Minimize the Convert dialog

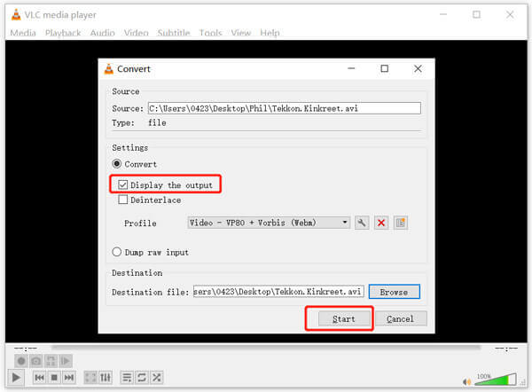[x=351, y=69]
